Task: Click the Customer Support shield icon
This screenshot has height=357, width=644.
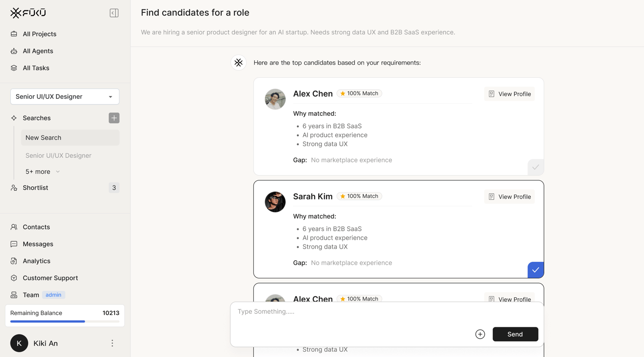Action: pyautogui.click(x=14, y=278)
